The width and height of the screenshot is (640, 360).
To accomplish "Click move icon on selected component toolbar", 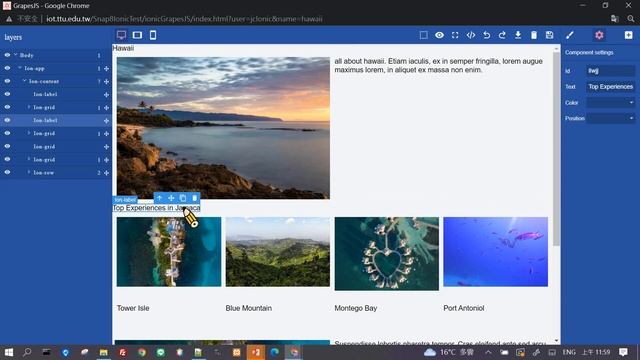I will point(171,198).
